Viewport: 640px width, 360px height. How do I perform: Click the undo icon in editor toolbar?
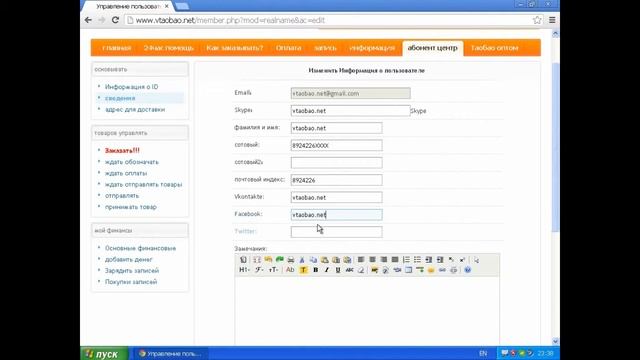[268, 260]
